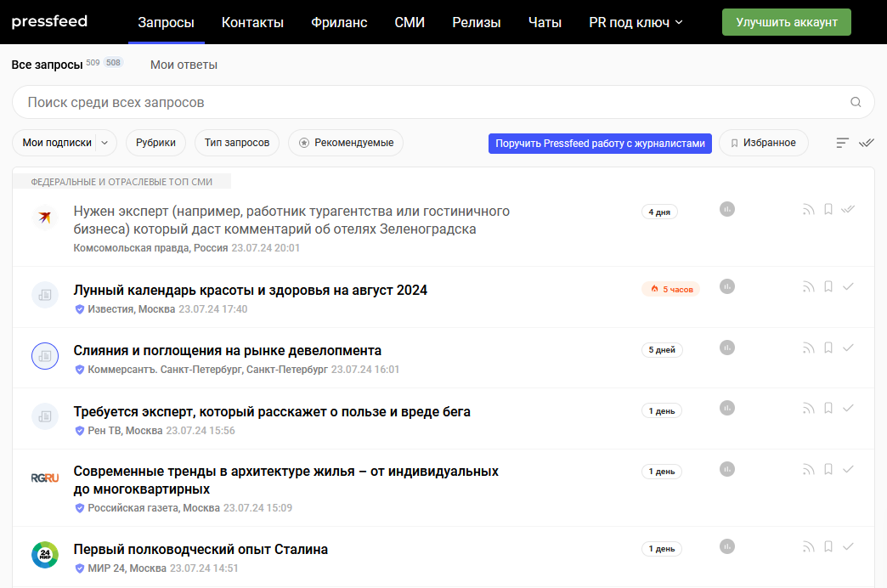
Task: Bookmark the Сталина request
Action: click(x=828, y=546)
